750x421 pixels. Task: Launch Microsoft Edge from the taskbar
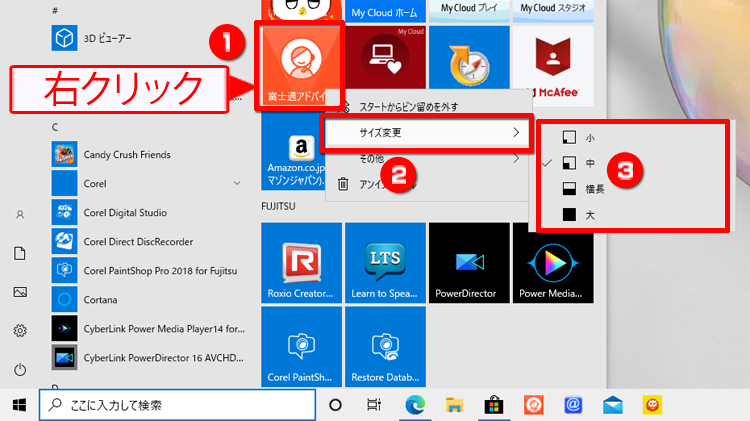click(x=415, y=405)
